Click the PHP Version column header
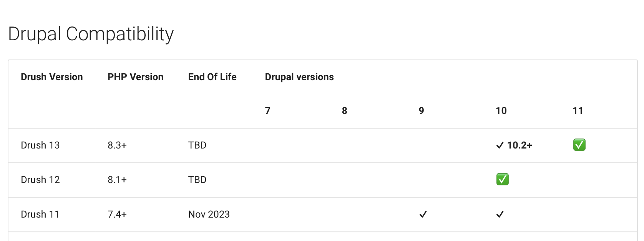644x241 pixels. click(x=136, y=77)
